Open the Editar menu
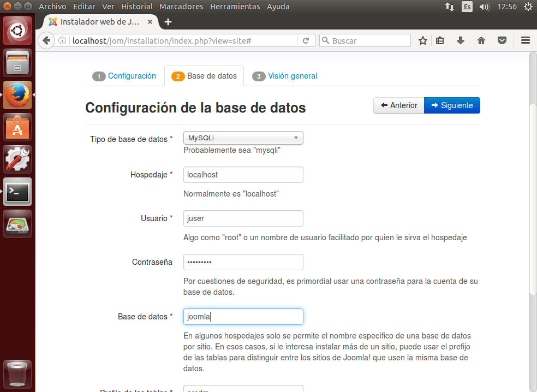The height and width of the screenshot is (392, 537). pyautogui.click(x=84, y=7)
